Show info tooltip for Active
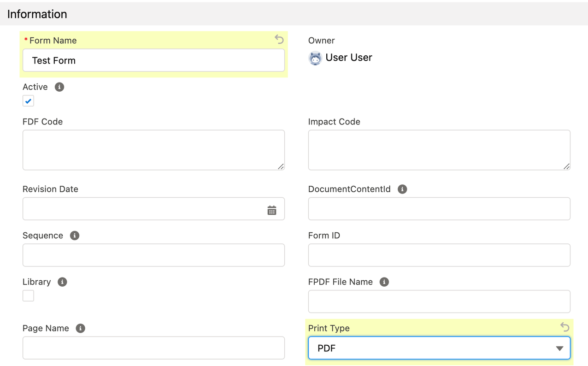 tap(59, 87)
